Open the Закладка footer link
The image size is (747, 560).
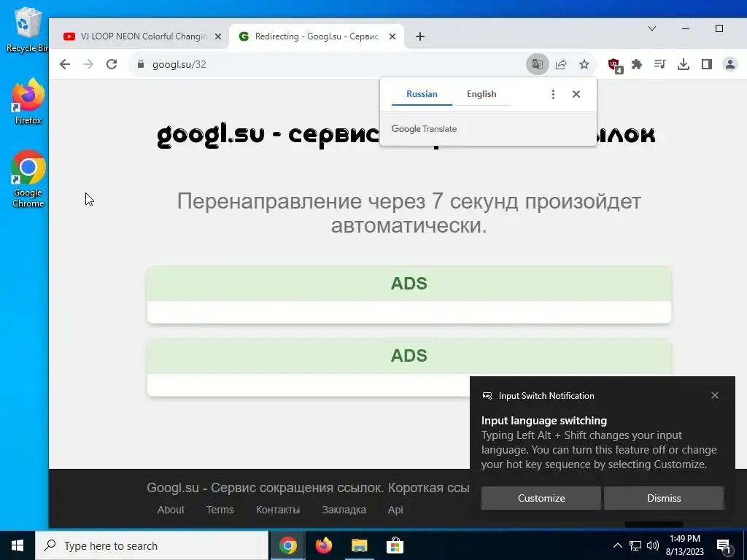(x=344, y=510)
